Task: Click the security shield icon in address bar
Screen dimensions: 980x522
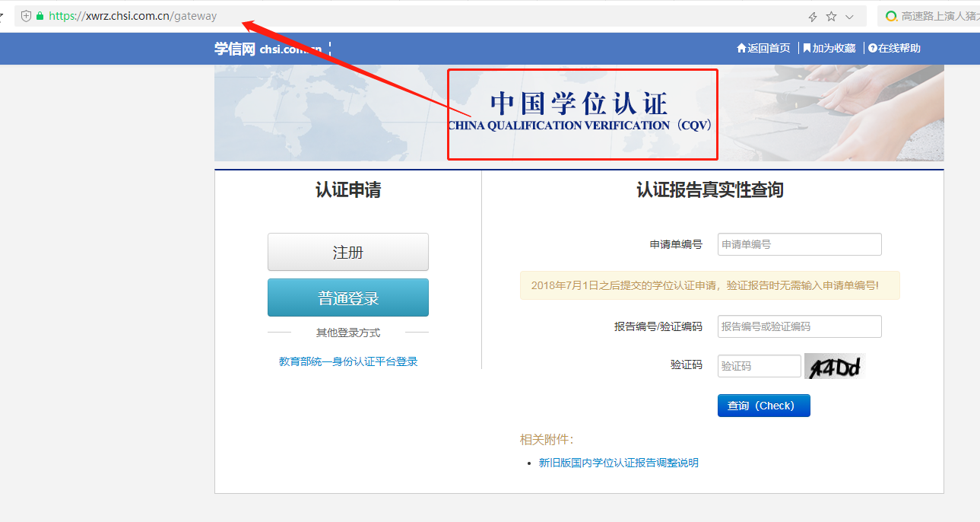Action: click(x=26, y=16)
